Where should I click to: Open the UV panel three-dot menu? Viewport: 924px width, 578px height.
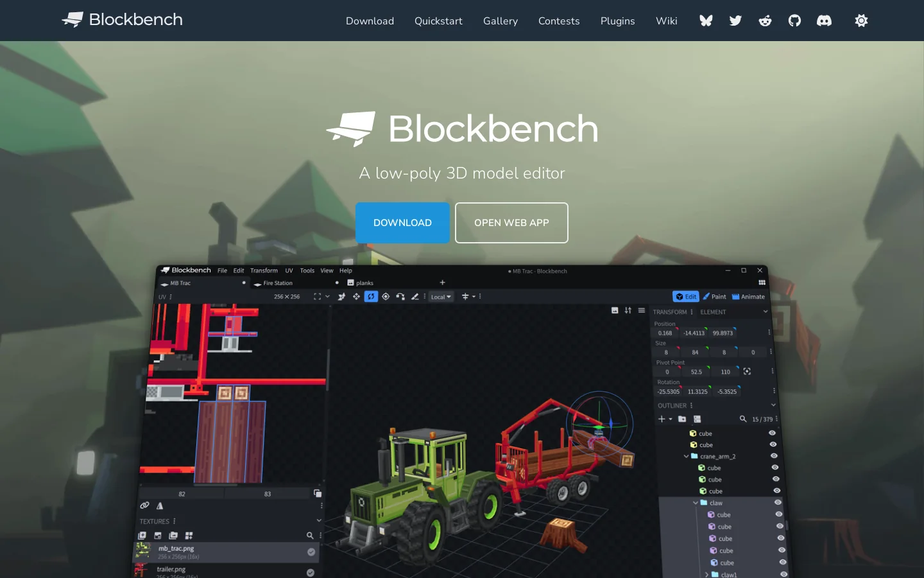(x=171, y=297)
